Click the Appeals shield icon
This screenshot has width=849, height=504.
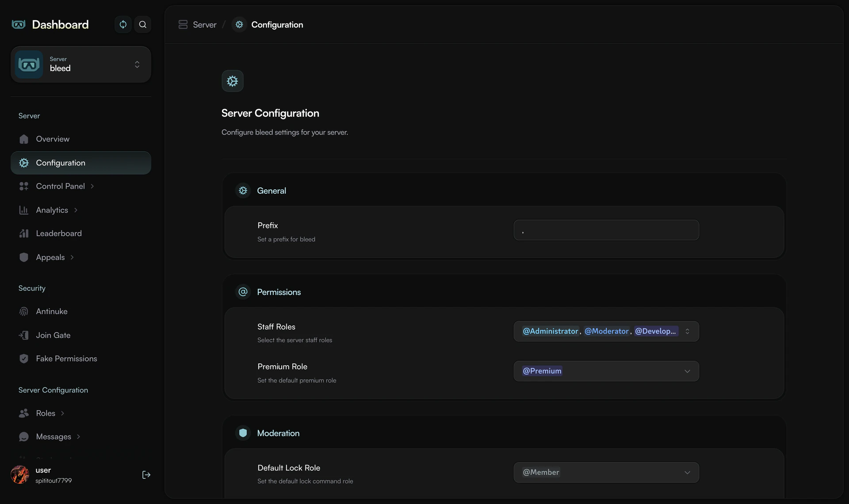(x=24, y=257)
